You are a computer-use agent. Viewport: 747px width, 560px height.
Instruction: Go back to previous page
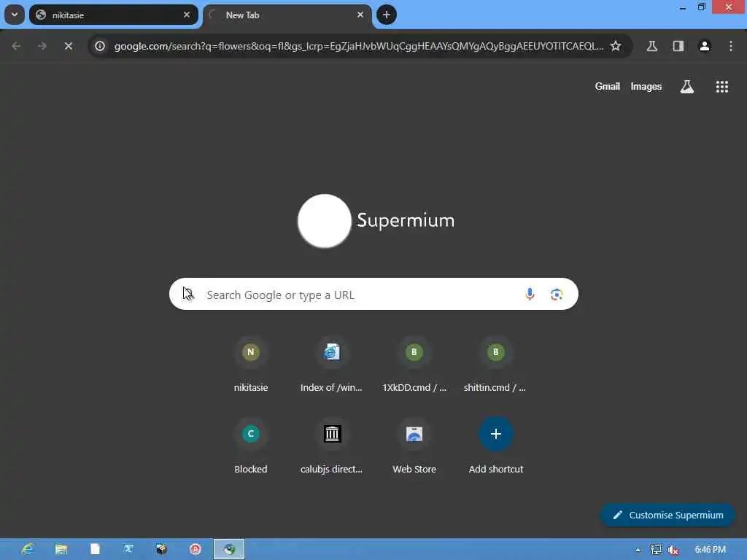[x=16, y=46]
